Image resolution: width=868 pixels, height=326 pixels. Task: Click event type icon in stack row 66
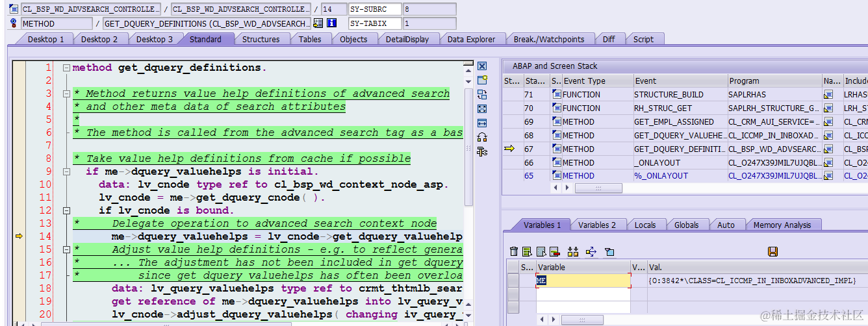pyautogui.click(x=557, y=163)
